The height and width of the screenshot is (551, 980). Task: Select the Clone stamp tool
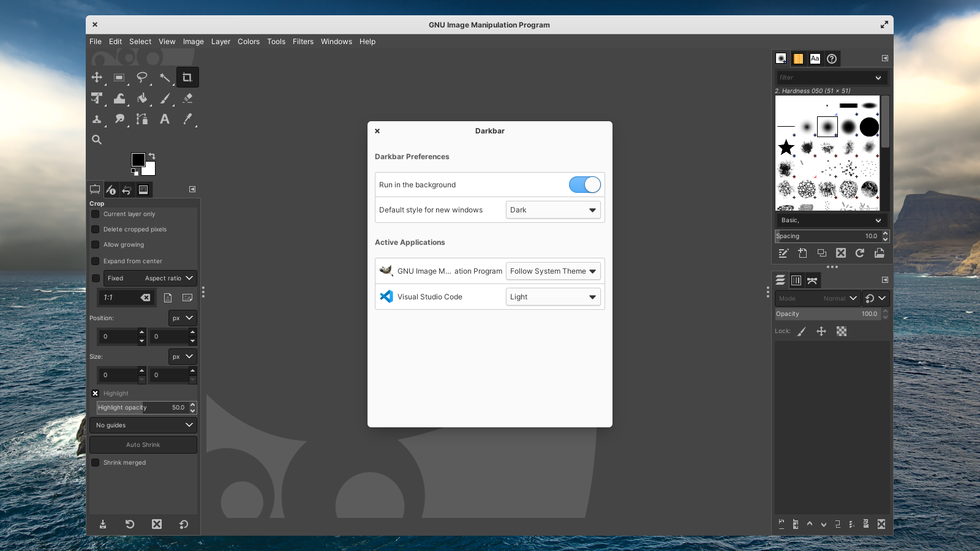(x=97, y=119)
